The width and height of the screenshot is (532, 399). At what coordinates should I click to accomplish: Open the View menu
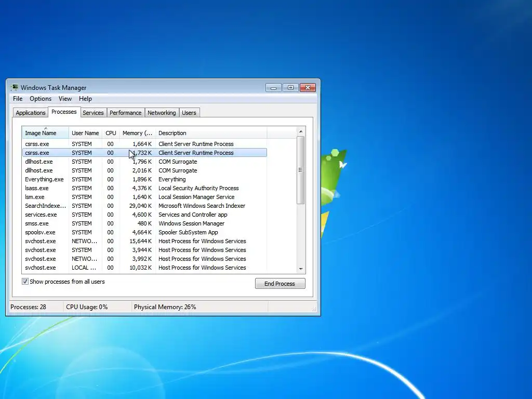65,99
